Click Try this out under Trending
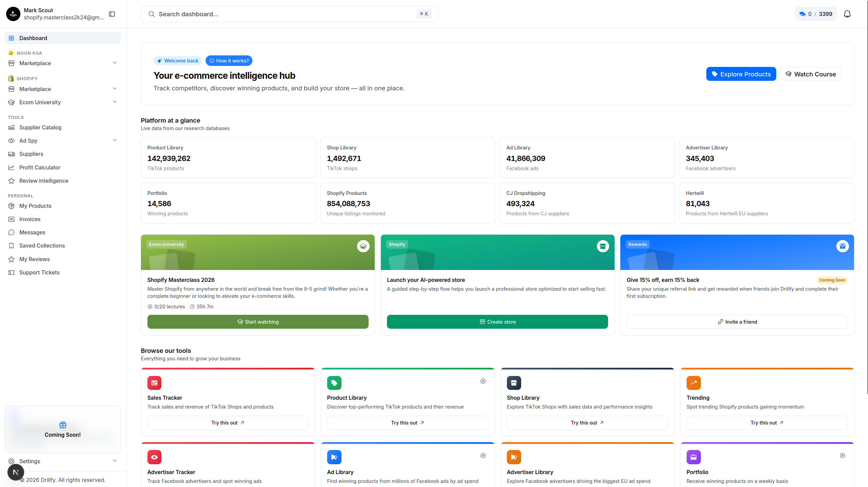This screenshot has height=487, width=868. 767,422
